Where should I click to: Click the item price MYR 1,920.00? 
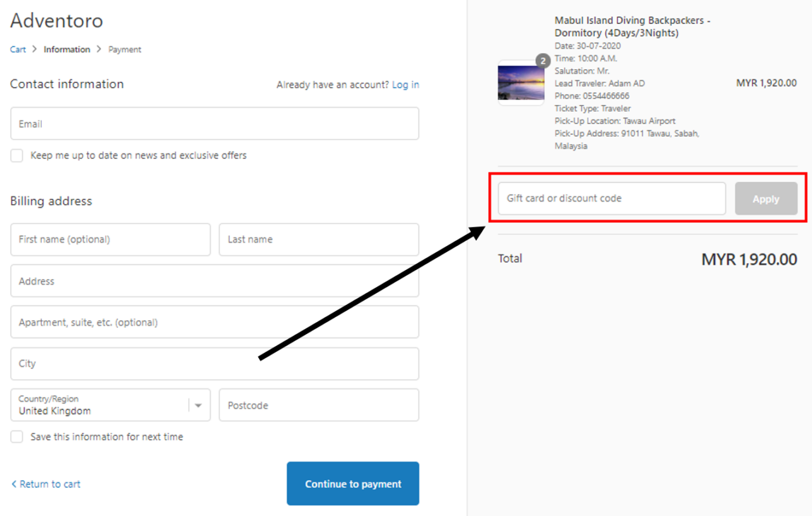coord(766,83)
